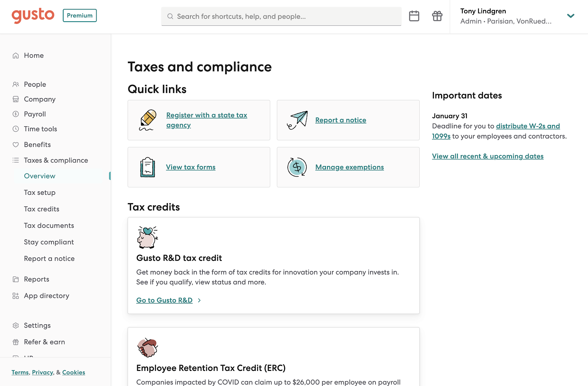
Task: Open Report a notice in sidebar
Action: point(49,259)
